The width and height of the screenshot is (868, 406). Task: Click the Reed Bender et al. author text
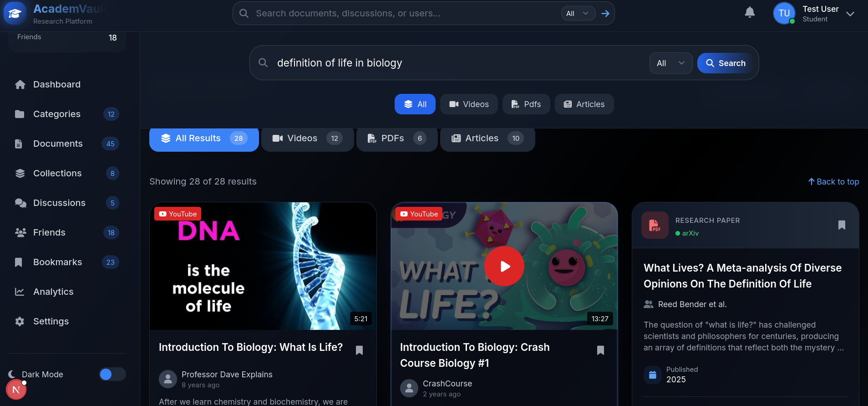tap(692, 304)
